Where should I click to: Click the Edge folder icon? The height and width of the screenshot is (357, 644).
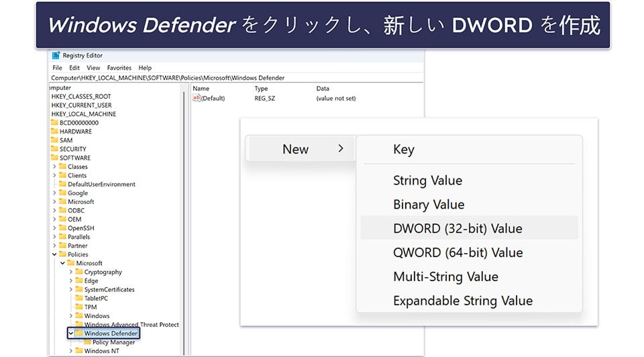tap(79, 280)
